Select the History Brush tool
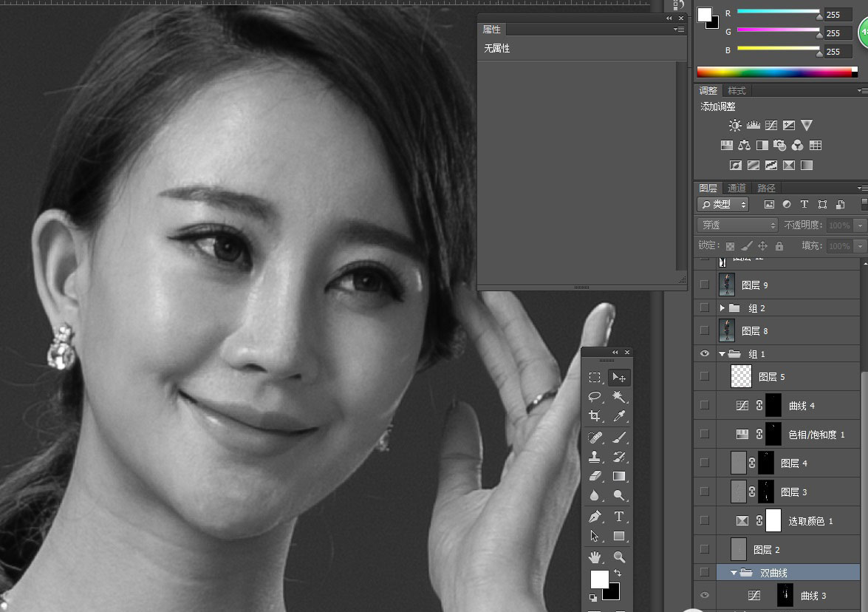 click(619, 457)
